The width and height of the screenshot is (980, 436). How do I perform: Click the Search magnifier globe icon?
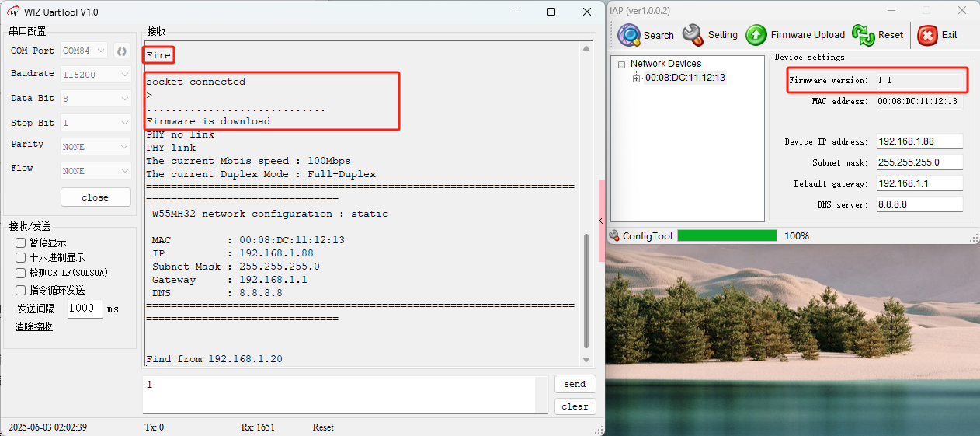pyautogui.click(x=630, y=35)
